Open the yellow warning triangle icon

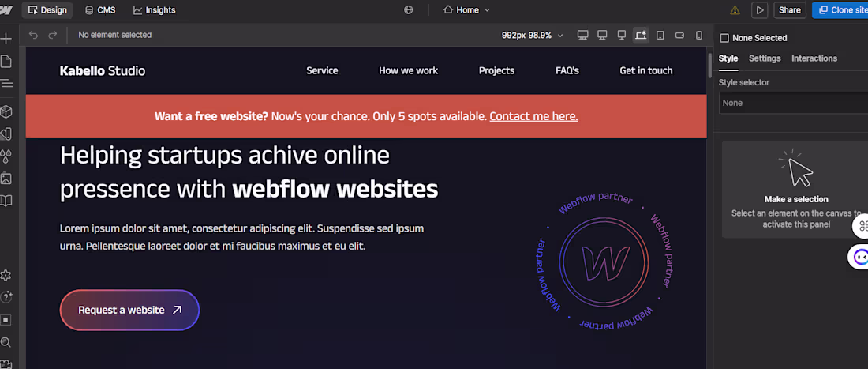coord(735,10)
